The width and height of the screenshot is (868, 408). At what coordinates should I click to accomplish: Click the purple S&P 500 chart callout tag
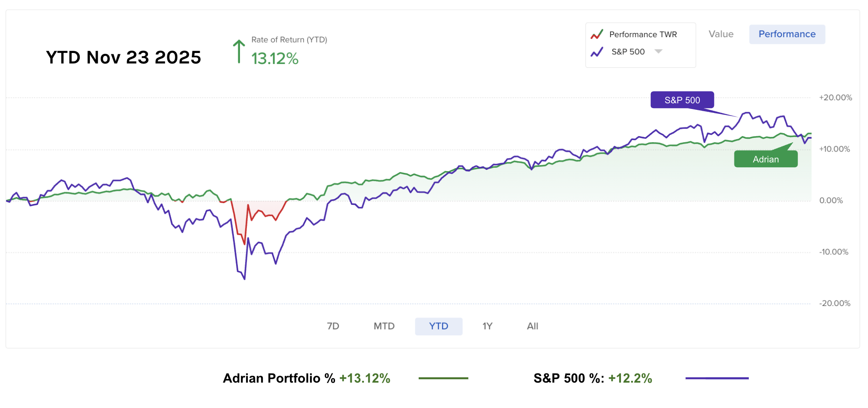click(x=682, y=100)
